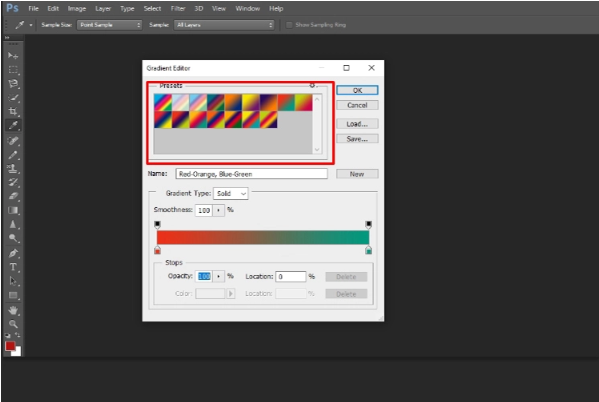This screenshot has width=599, height=402.
Task: Activate the Hand tool
Action: click(x=13, y=310)
